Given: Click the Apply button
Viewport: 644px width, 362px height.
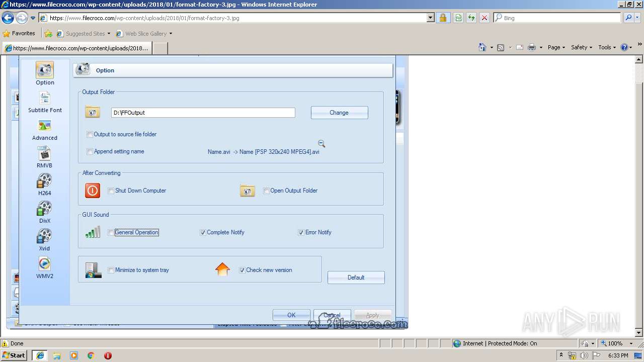Looking at the screenshot, I should (373, 315).
